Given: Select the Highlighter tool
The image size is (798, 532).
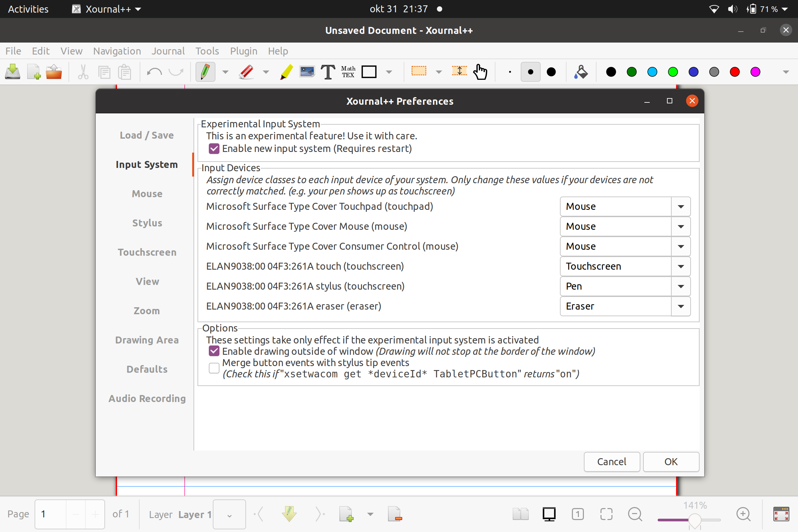Looking at the screenshot, I should [286, 71].
